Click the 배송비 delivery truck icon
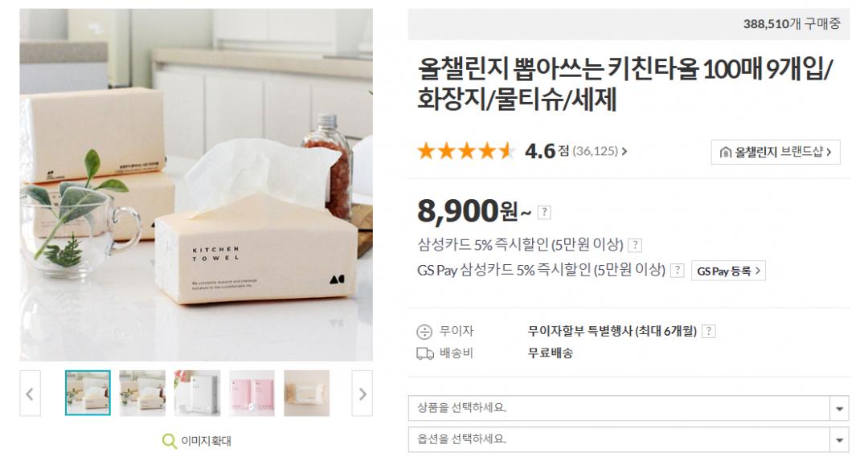 [x=424, y=353]
